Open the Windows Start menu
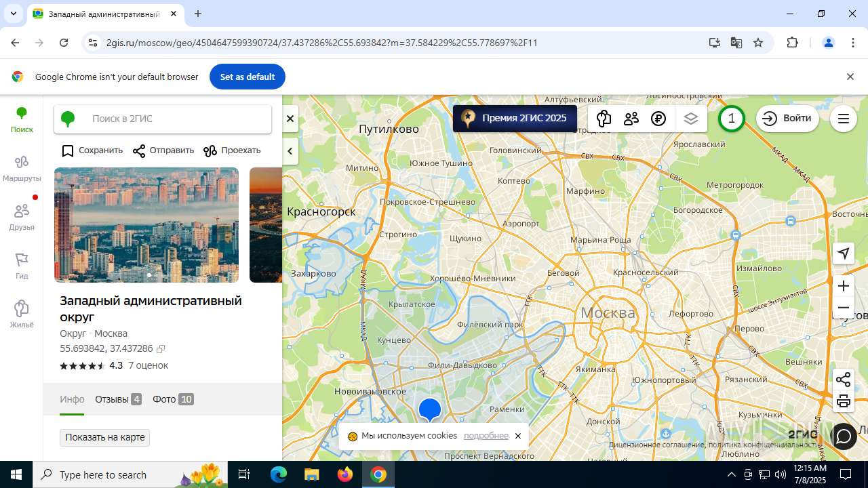 click(x=16, y=474)
